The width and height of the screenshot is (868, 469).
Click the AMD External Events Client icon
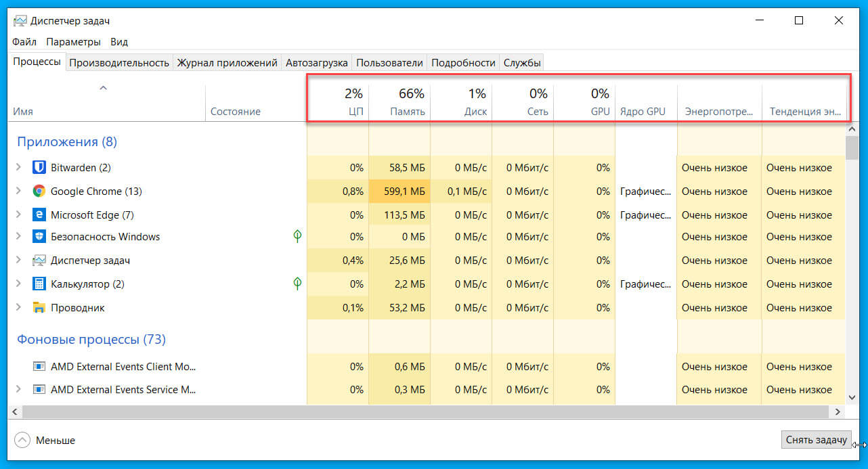(x=39, y=366)
